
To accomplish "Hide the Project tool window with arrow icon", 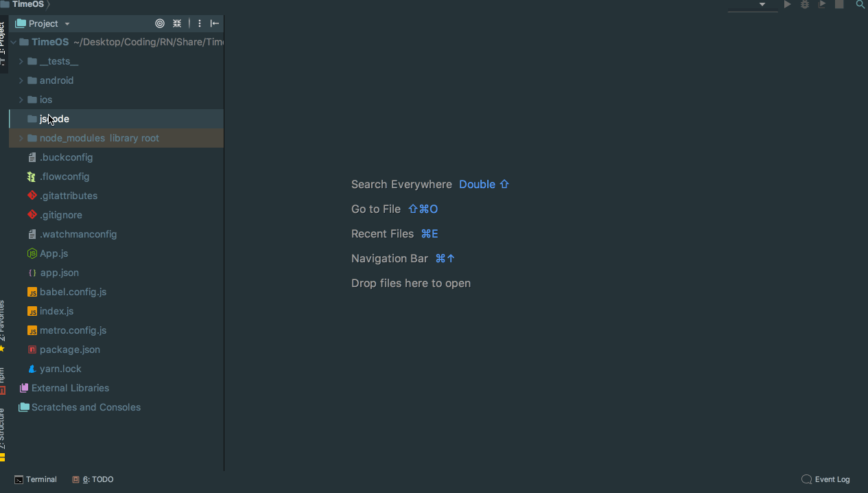I will (215, 23).
